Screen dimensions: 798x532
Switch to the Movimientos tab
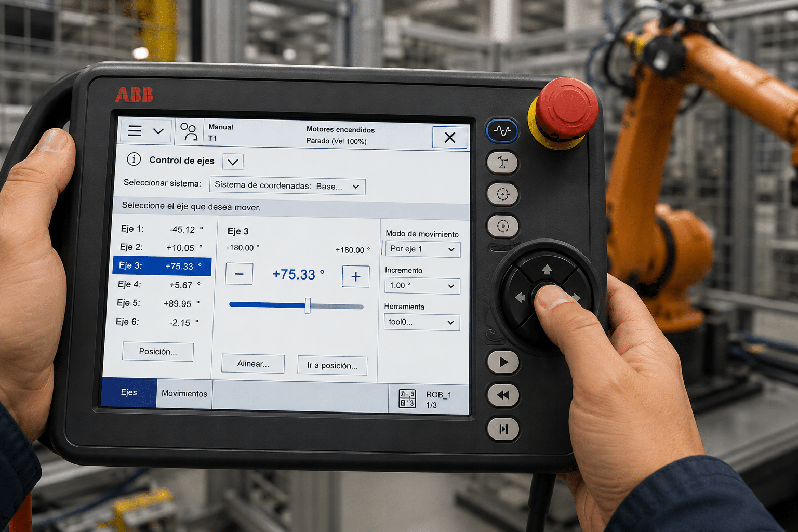pos(184,393)
